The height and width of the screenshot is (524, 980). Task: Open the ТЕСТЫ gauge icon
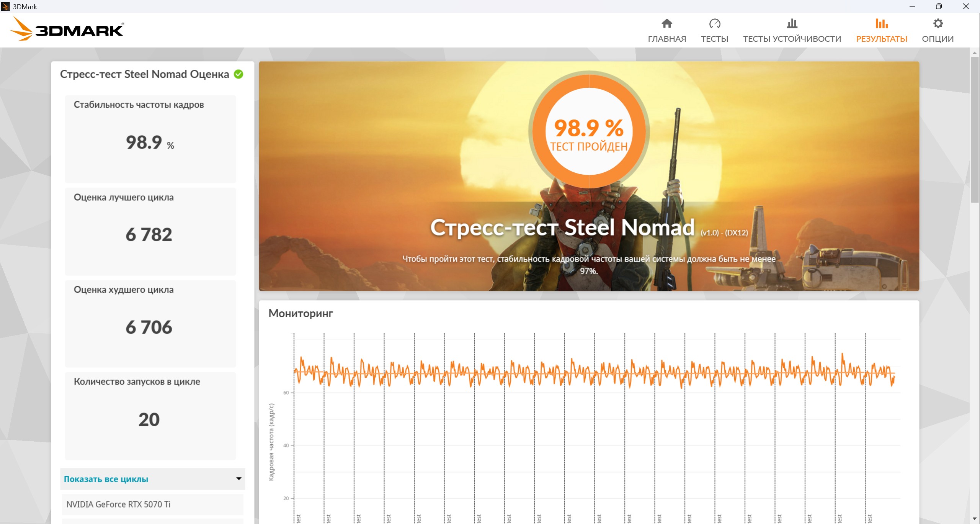715,23
